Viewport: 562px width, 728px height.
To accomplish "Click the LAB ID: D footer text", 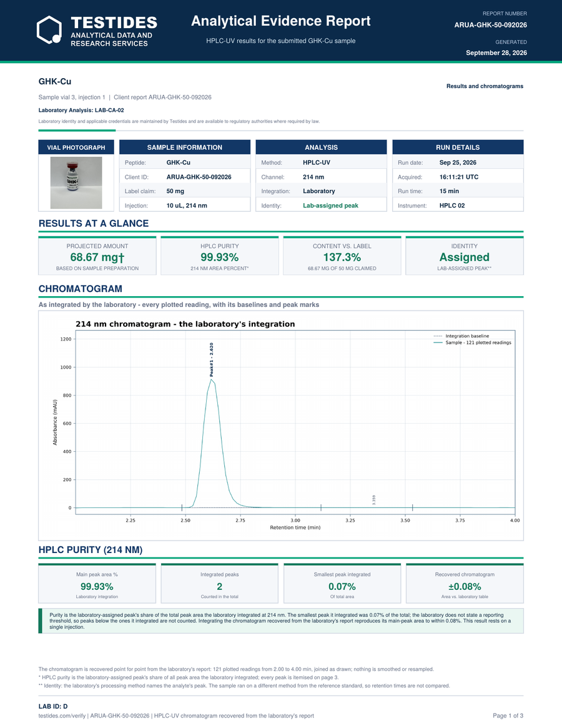I will click(53, 706).
